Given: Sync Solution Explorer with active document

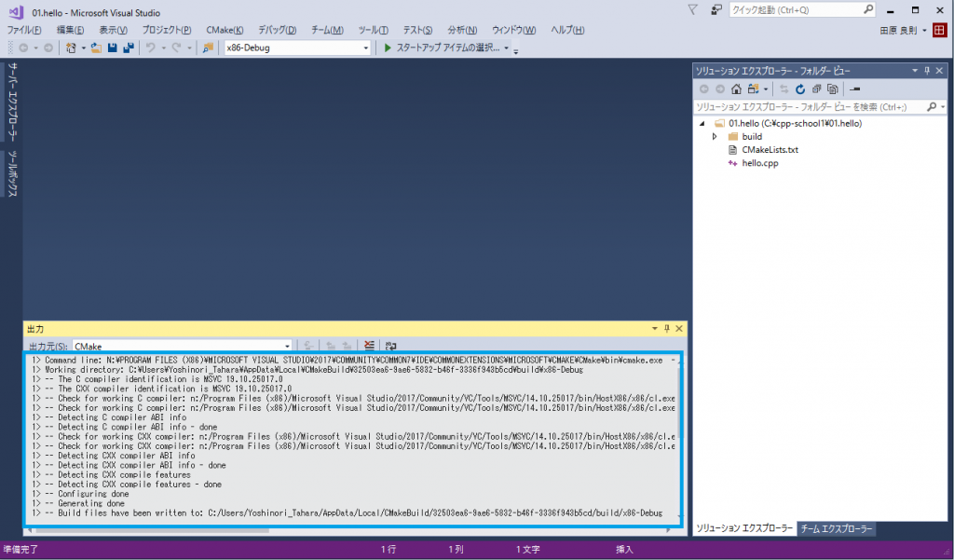Looking at the screenshot, I should tap(784, 89).
